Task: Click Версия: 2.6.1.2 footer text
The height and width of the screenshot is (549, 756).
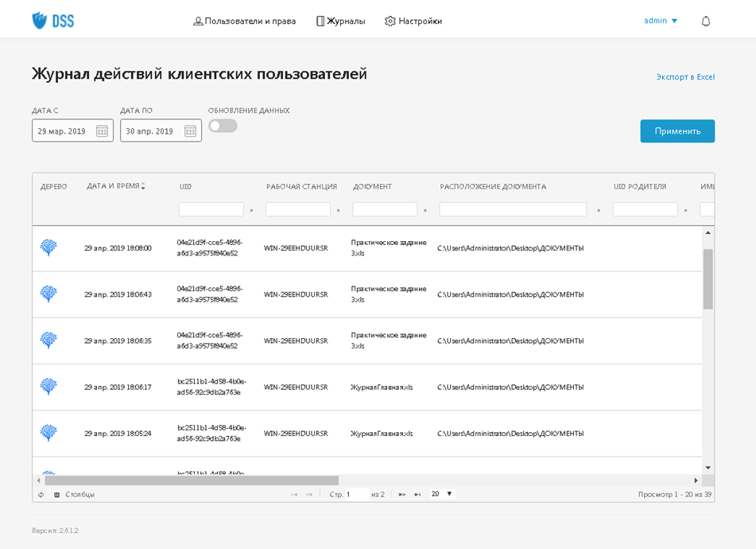Action: point(55,531)
